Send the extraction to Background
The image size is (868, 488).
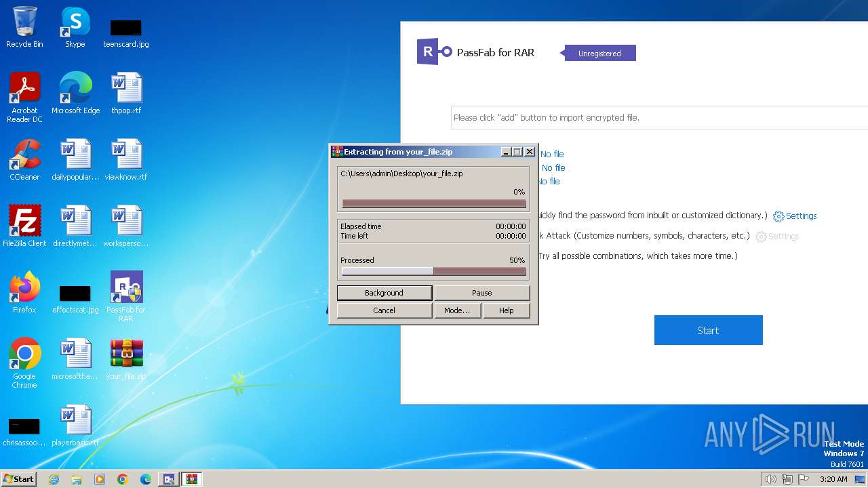click(x=384, y=293)
